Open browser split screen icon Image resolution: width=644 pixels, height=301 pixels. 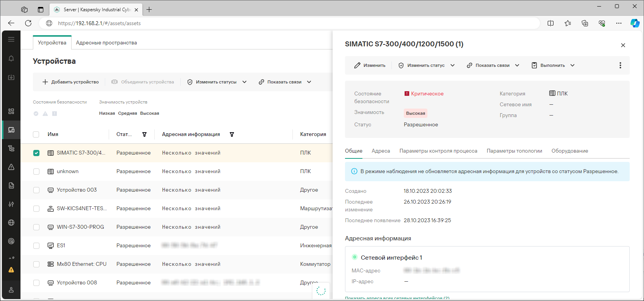[551, 23]
